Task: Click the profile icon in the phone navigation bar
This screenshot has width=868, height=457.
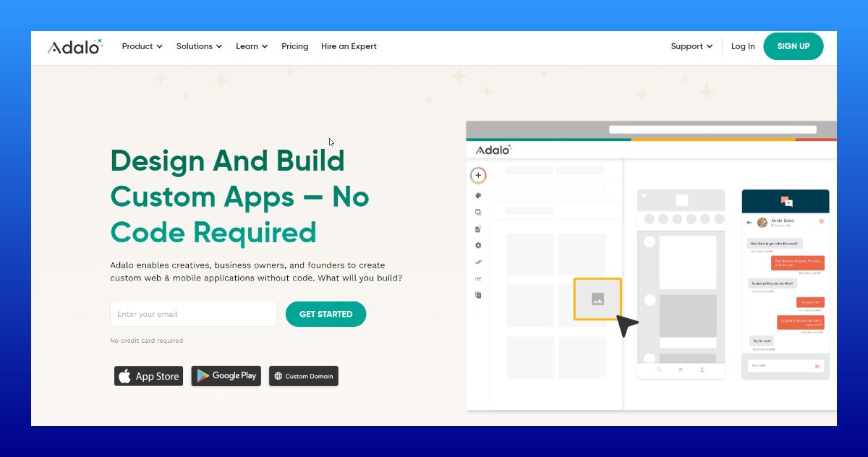Action: (702, 370)
